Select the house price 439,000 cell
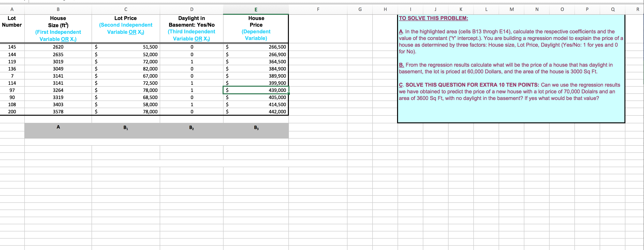 [256, 90]
